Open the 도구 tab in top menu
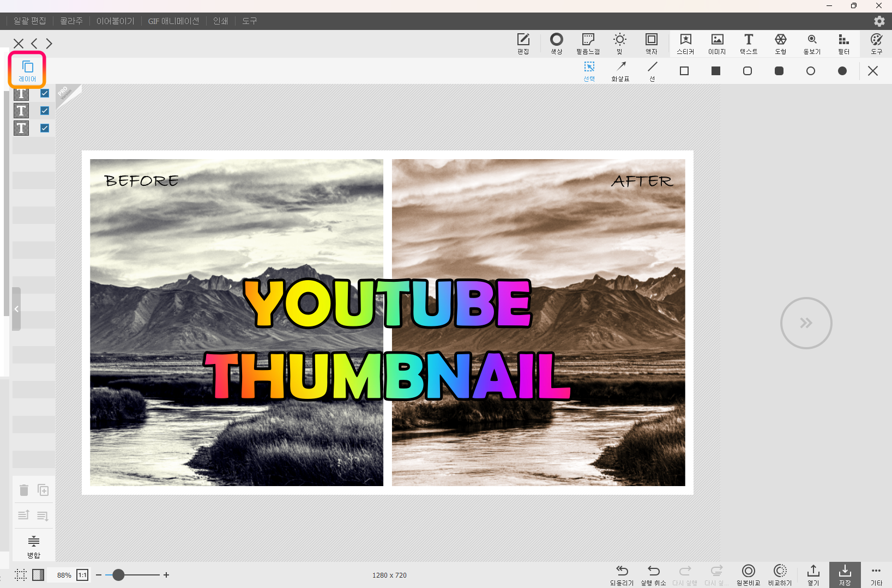 click(x=250, y=21)
